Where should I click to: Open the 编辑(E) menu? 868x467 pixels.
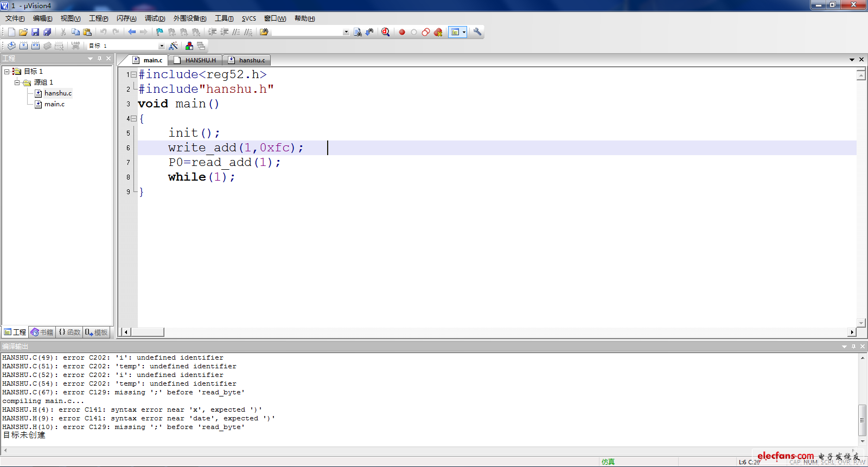point(42,18)
